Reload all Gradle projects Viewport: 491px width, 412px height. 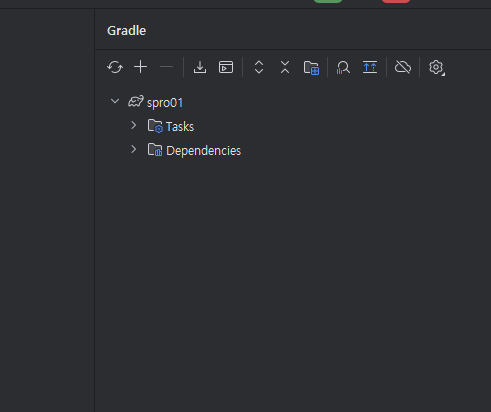point(115,67)
